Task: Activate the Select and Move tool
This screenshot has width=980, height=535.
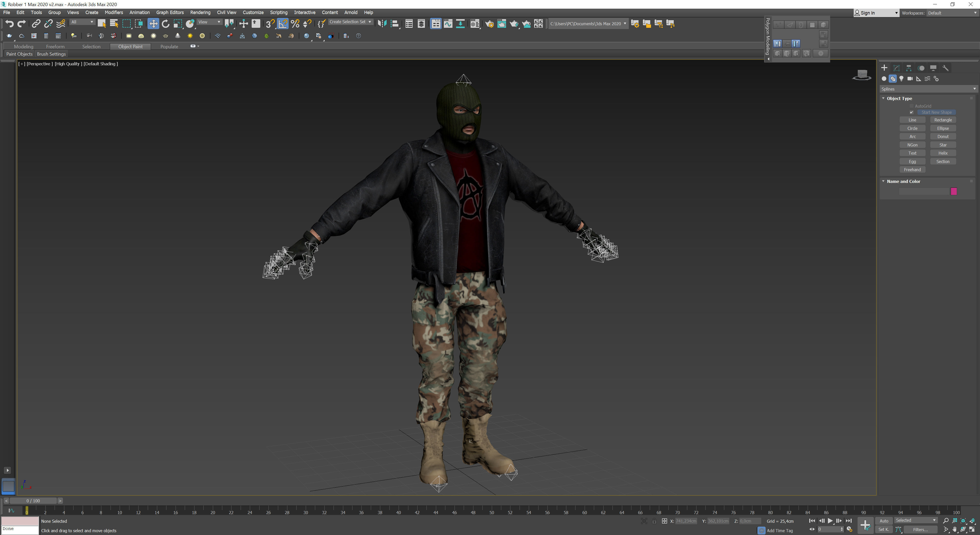Action: pos(153,23)
